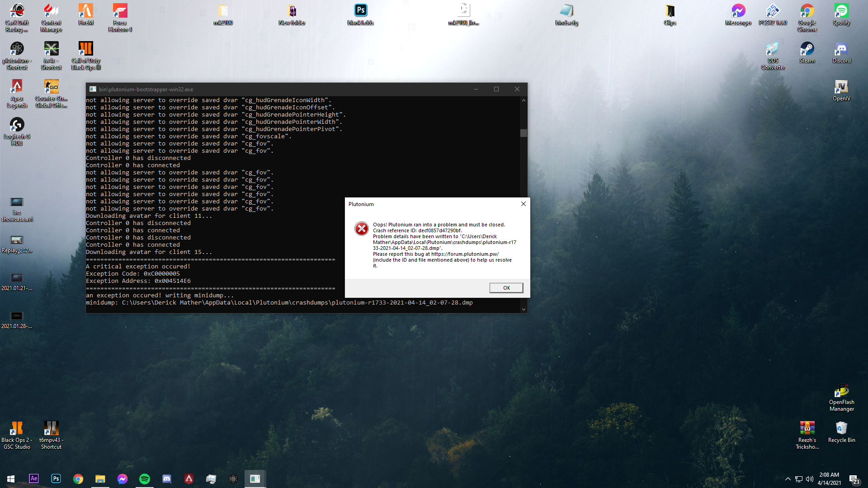Open the volume control tray icon

[809, 479]
